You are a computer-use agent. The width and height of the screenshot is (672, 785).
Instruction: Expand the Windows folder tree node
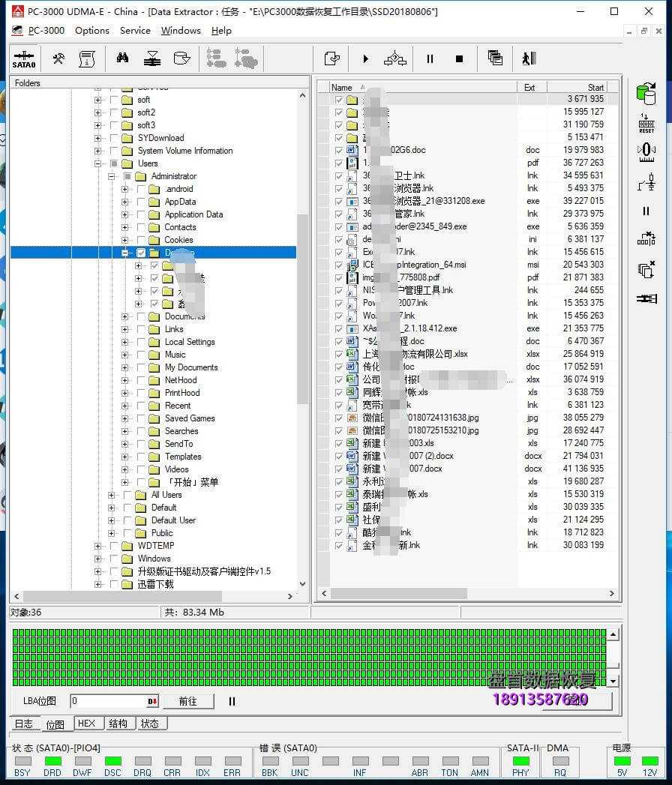(97, 559)
